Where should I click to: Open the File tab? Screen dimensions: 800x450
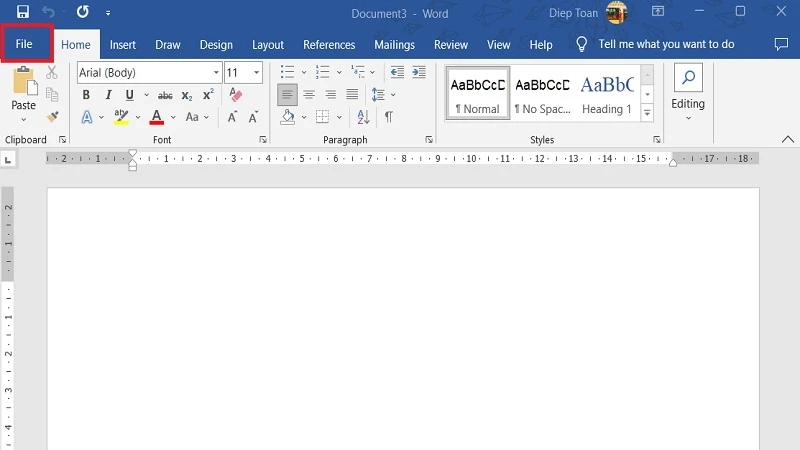24,44
